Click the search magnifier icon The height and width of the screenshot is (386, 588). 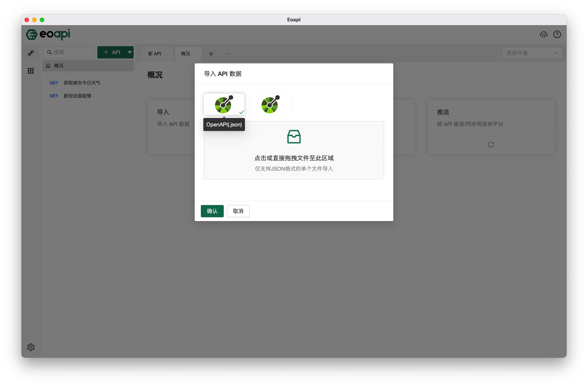tap(49, 52)
